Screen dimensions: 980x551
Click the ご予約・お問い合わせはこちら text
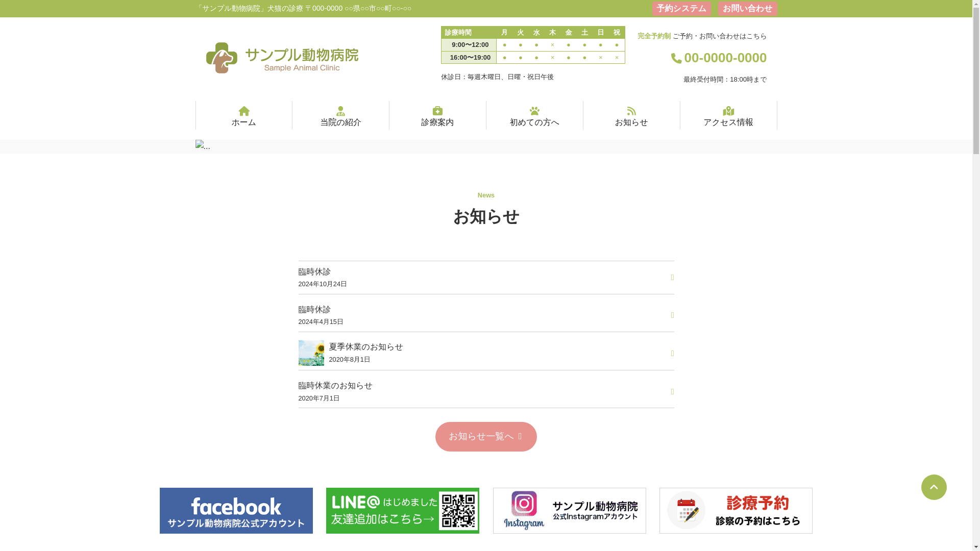(720, 36)
